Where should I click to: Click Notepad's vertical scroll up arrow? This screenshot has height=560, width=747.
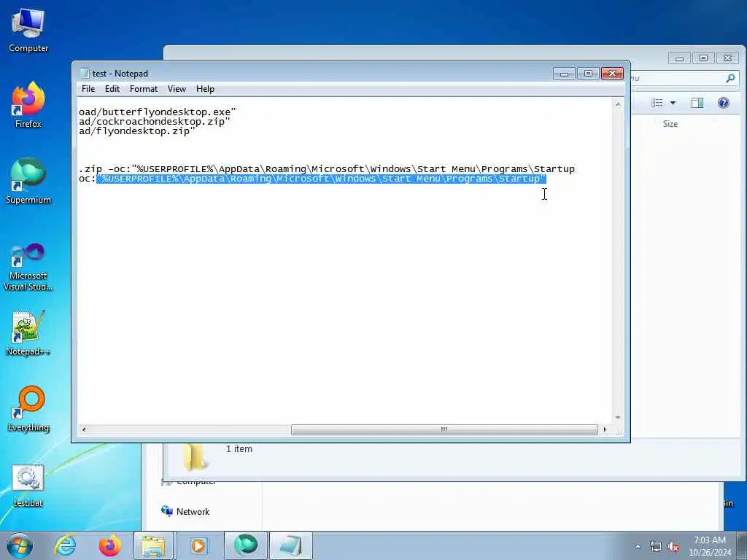[x=617, y=104]
